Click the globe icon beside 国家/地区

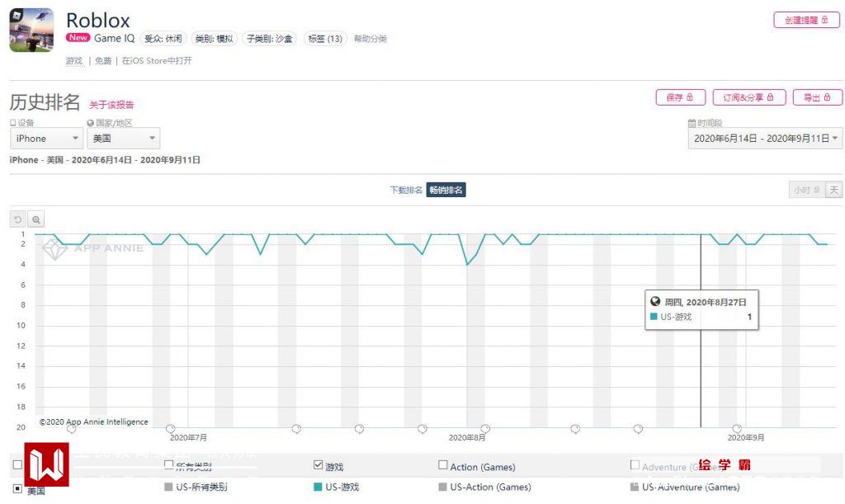click(x=91, y=123)
